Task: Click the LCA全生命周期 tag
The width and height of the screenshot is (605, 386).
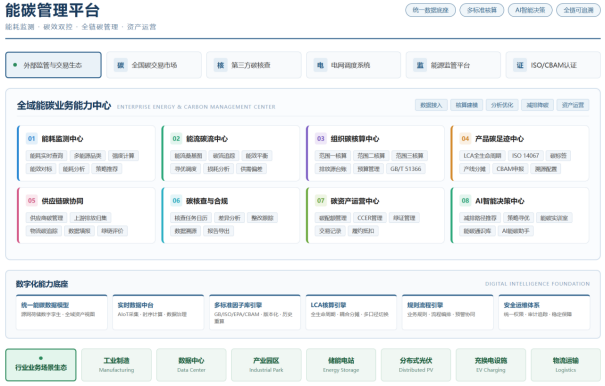Action: point(482,156)
